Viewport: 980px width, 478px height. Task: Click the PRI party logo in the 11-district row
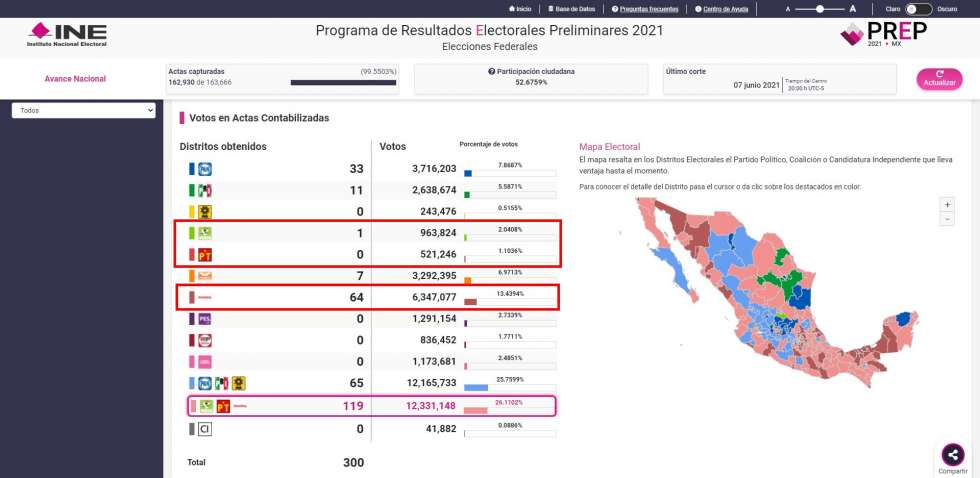[205, 191]
